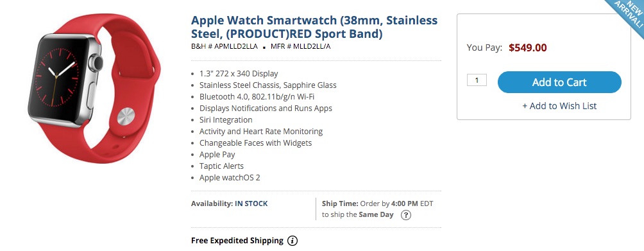
Task: Click the Apple watchOS 2 bullet item
Action: [230, 178]
